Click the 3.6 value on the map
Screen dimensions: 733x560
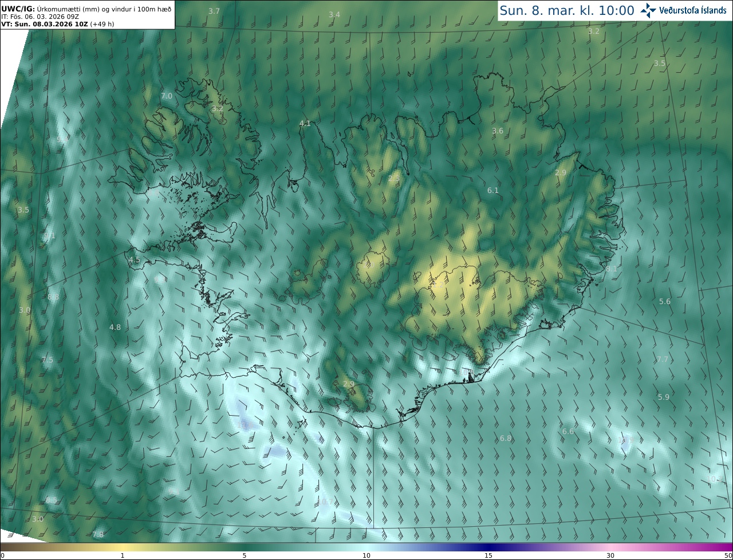[x=498, y=131]
